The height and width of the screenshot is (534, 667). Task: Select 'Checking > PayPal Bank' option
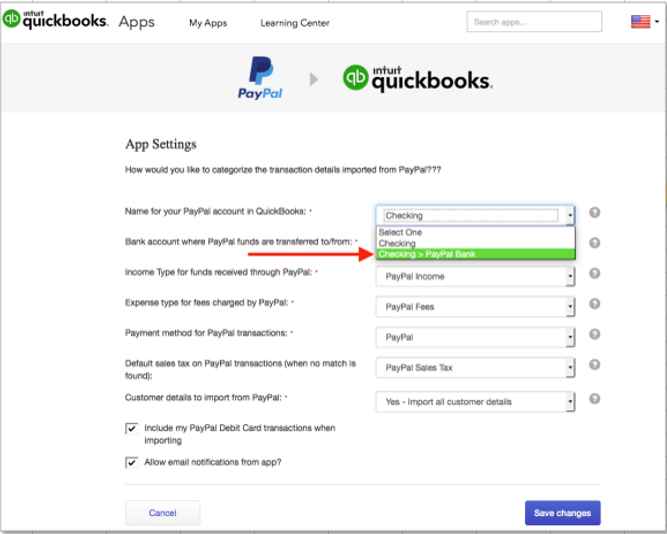(476, 254)
